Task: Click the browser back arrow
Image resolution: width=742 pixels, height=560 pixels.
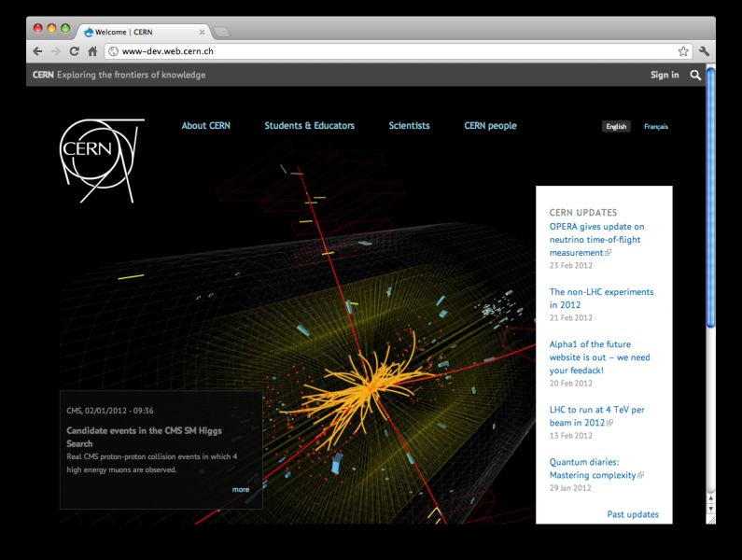Action: pyautogui.click(x=37, y=51)
